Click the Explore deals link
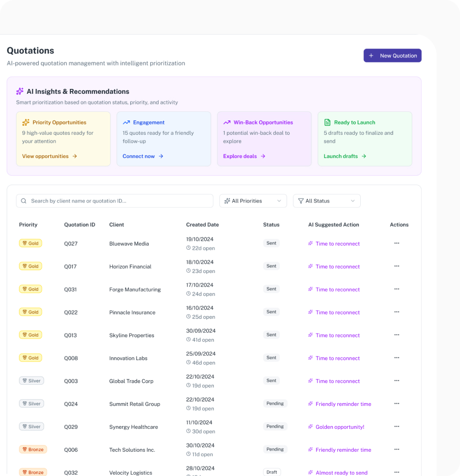Screen dimensions: 460x476 240,156
